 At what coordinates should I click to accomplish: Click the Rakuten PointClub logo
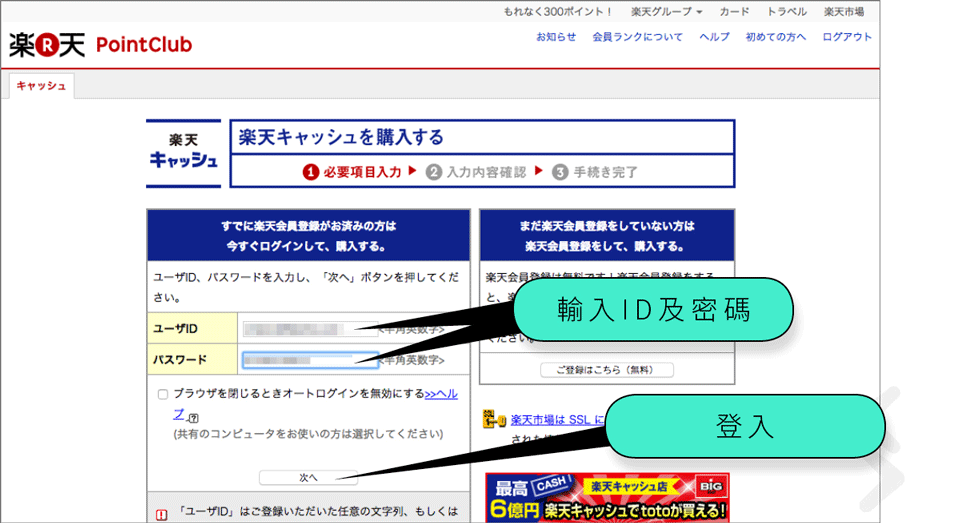click(x=100, y=45)
